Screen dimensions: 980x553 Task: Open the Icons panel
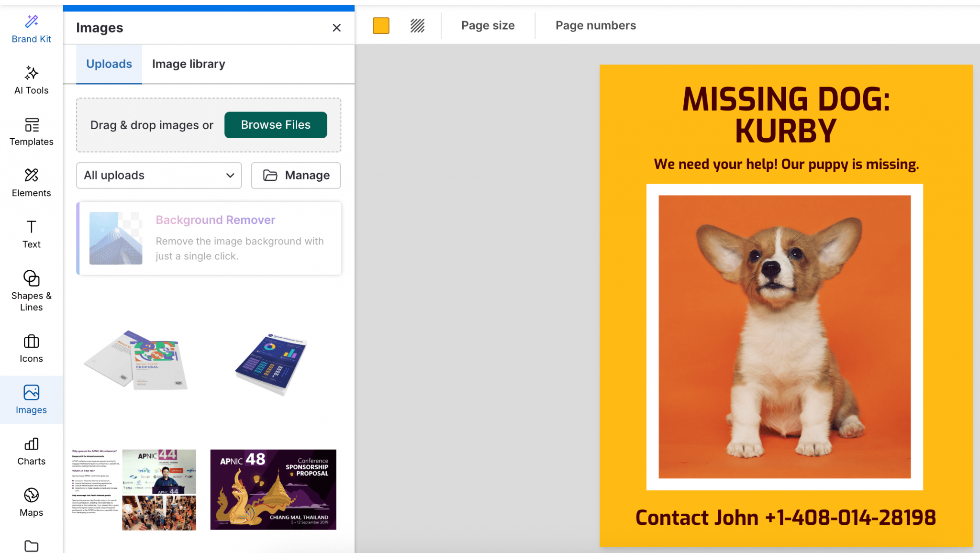31,349
